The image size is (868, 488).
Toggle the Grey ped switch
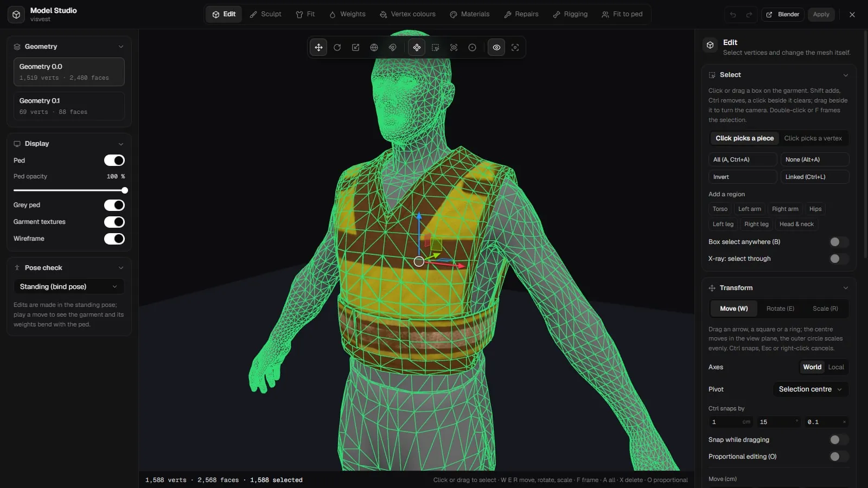[114, 205]
